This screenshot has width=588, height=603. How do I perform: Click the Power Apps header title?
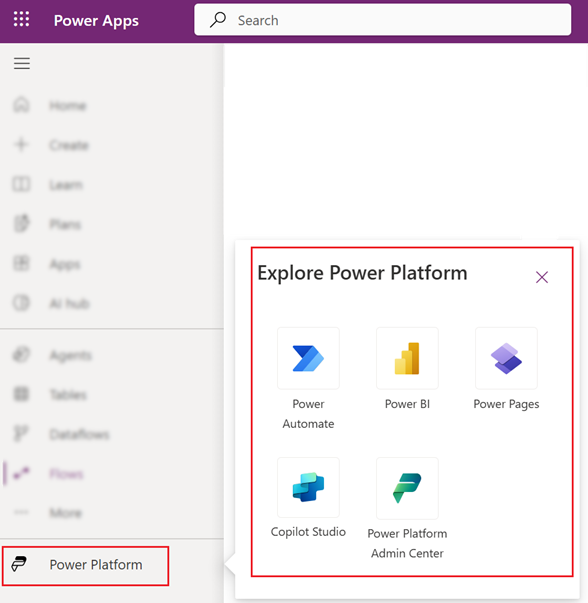(96, 20)
